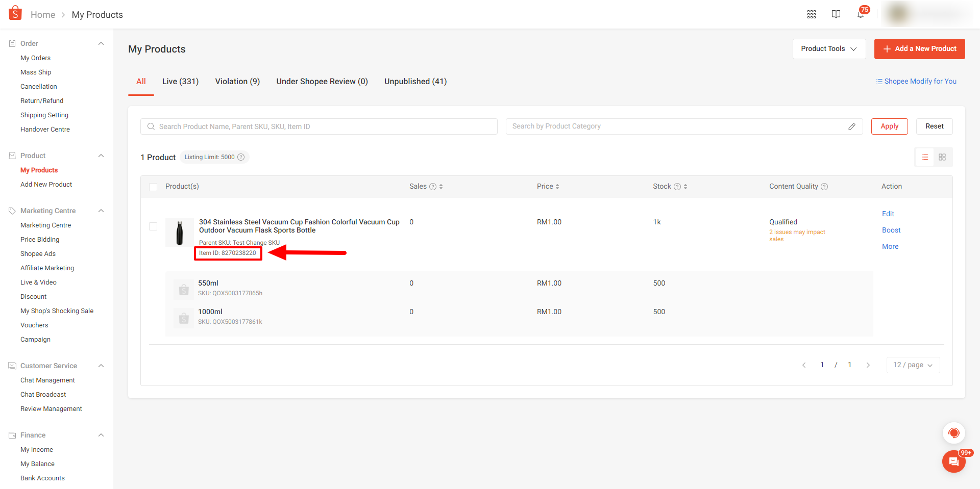Click the Sales column help icon

coord(433,187)
